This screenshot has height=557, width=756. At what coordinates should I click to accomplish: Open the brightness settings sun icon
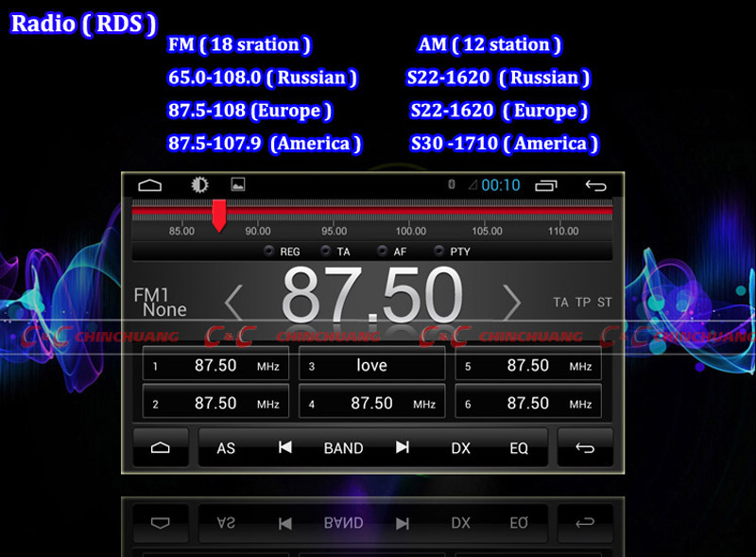point(200,185)
